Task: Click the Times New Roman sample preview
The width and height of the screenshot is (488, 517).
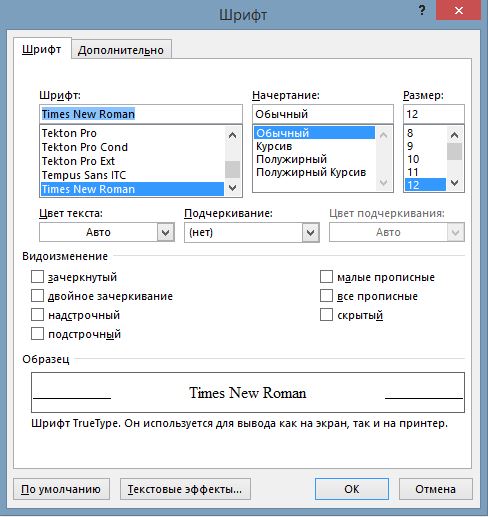Action: tap(248, 393)
